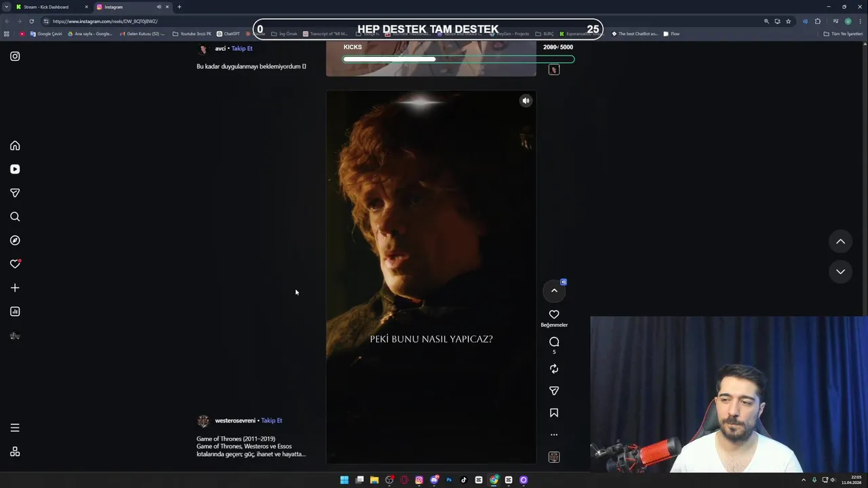Pause the Tyrion reel video
This screenshot has height=488, width=868.
[x=431, y=277]
